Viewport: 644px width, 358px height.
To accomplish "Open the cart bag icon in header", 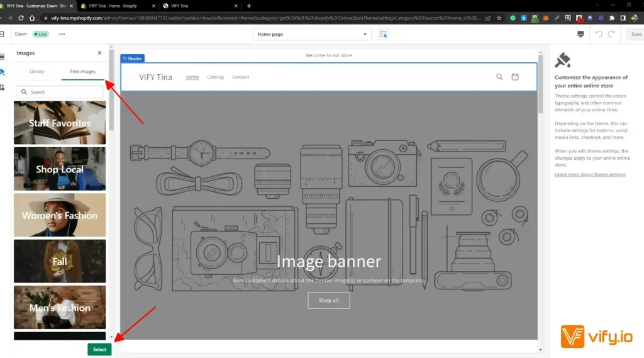I will (515, 77).
